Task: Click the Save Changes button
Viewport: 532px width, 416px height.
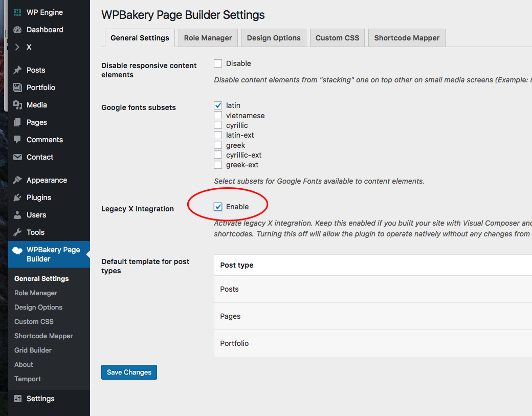Action: tap(129, 372)
